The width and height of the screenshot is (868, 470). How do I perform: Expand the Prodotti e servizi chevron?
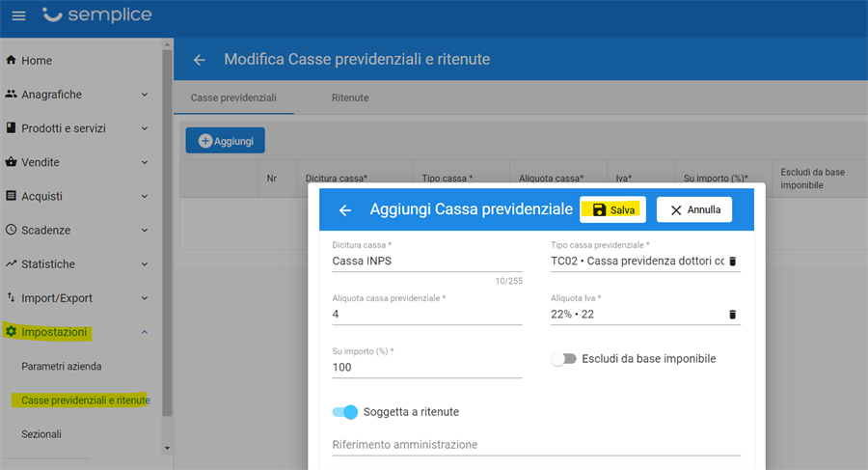coord(145,128)
